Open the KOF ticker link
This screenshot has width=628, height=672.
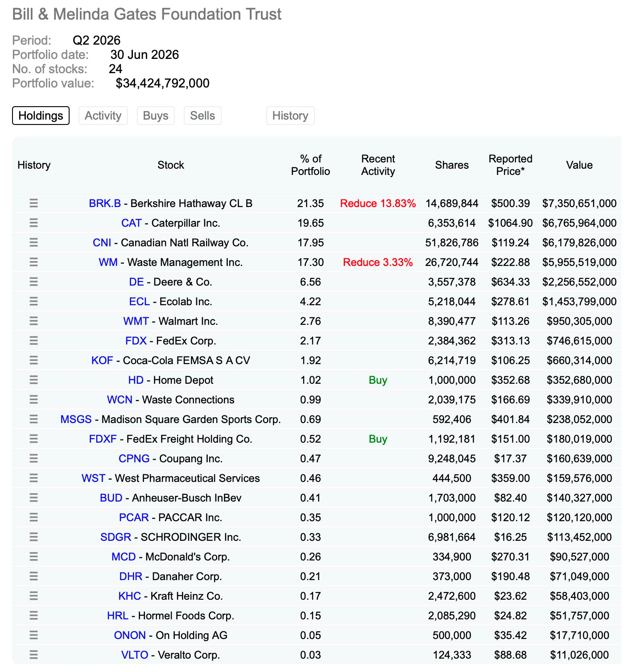tap(102, 361)
